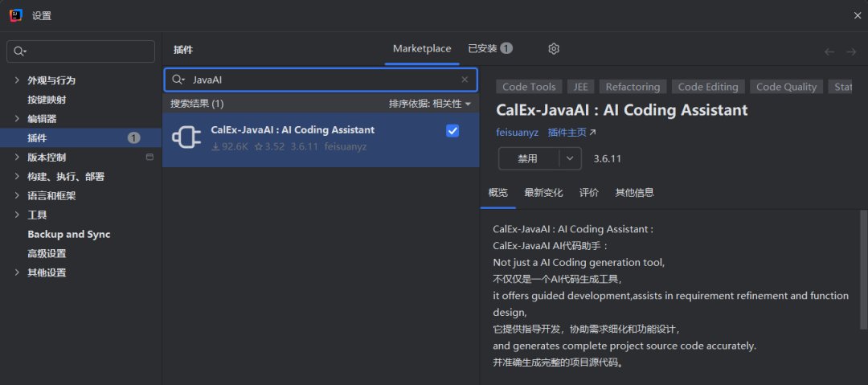Image resolution: width=868 pixels, height=385 pixels.
Task: Open the plugin settings gear icon
Action: coord(554,49)
